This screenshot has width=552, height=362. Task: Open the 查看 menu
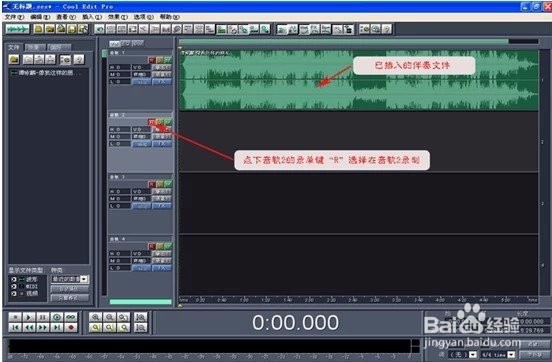pos(66,17)
